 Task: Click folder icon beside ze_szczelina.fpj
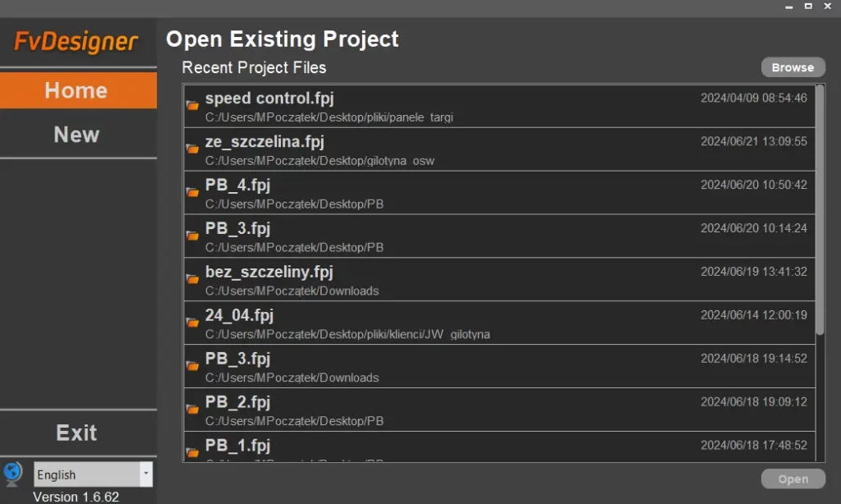coord(192,149)
